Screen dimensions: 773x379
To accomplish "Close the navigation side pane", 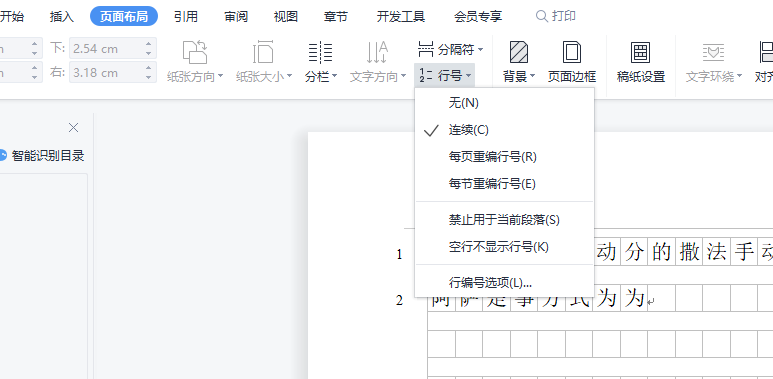I will (x=73, y=128).
